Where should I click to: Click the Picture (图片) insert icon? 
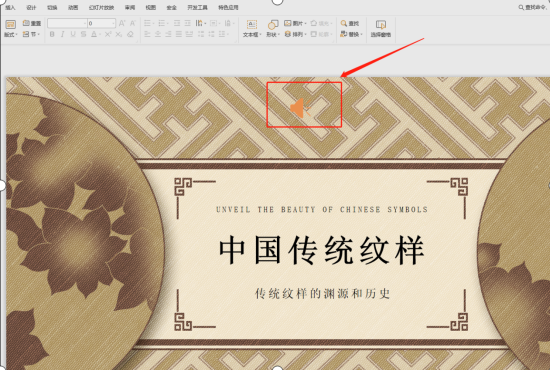click(x=288, y=23)
